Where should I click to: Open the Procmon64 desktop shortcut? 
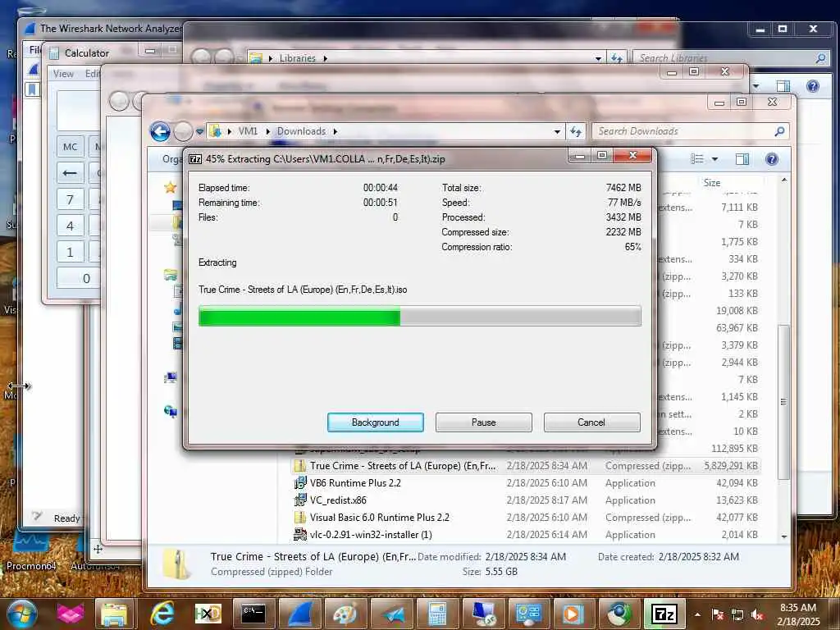(31, 549)
